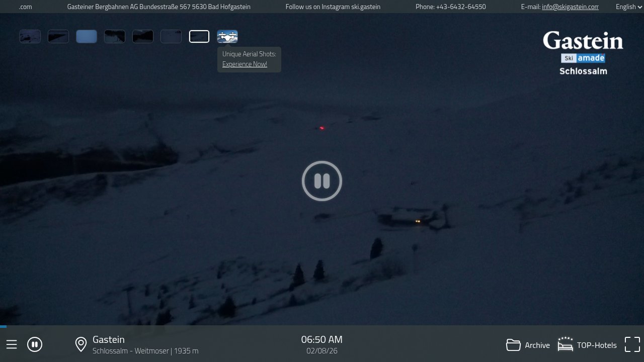Viewport: 644px width, 362px height.
Task: Open the English language dropdown
Action: [x=628, y=7]
